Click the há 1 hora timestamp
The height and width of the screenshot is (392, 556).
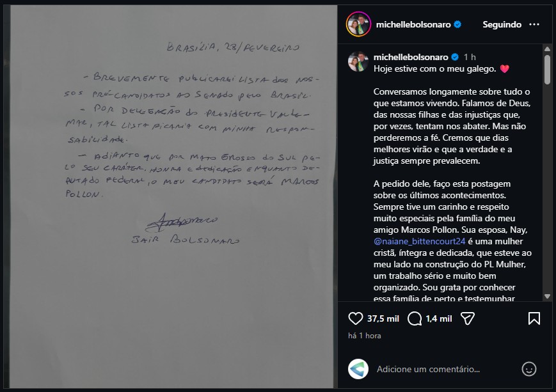[x=365, y=336]
